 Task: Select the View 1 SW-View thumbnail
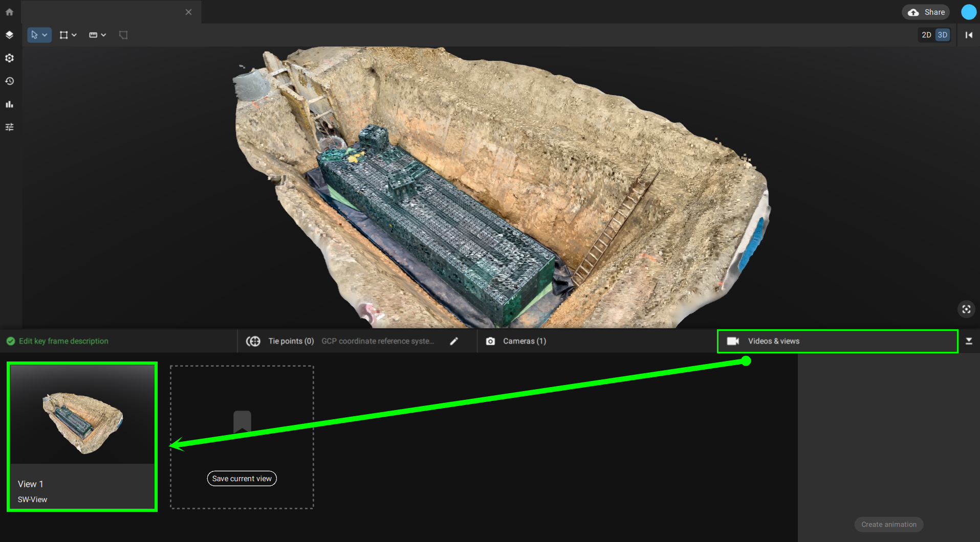(82, 436)
